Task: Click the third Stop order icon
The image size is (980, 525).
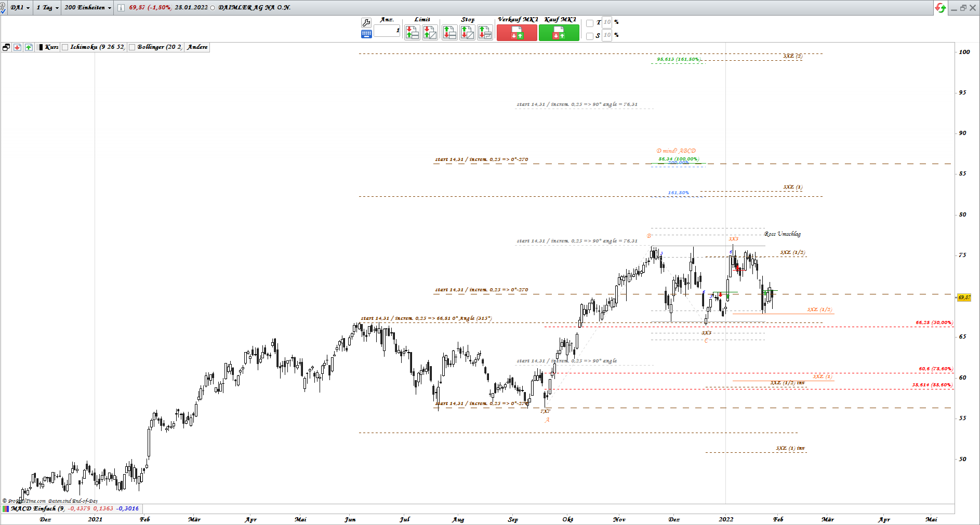Action: (x=485, y=33)
